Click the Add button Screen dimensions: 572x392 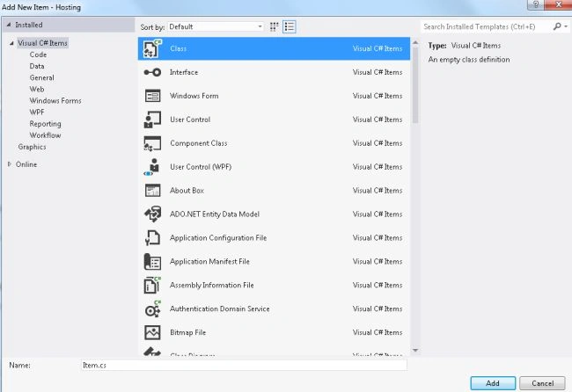pyautogui.click(x=493, y=383)
